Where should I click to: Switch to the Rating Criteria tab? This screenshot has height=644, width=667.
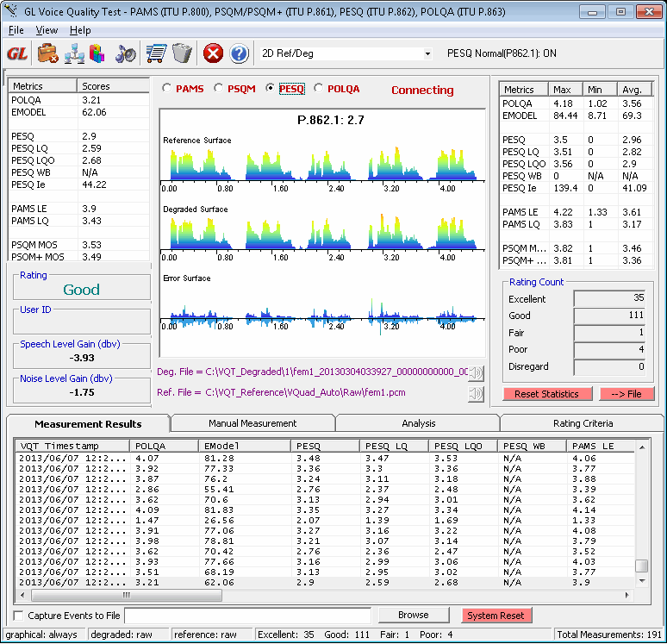click(583, 423)
